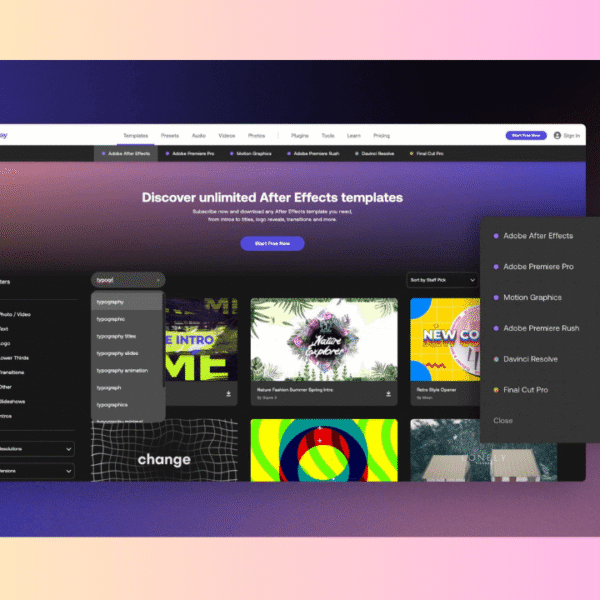Select Adobe Premiere Pro in subnav bar
Screen dimensions: 600x600
pos(190,153)
